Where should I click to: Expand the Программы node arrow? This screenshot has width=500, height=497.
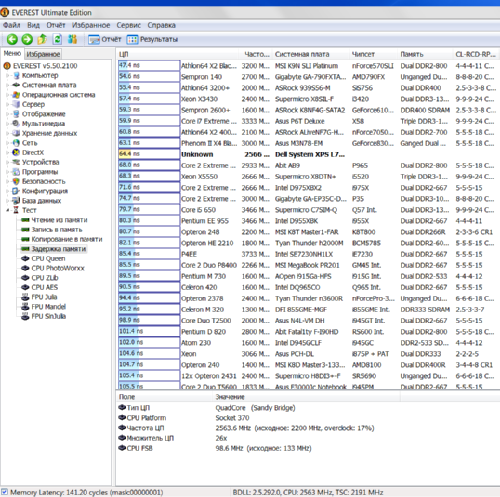pyautogui.click(x=8, y=172)
